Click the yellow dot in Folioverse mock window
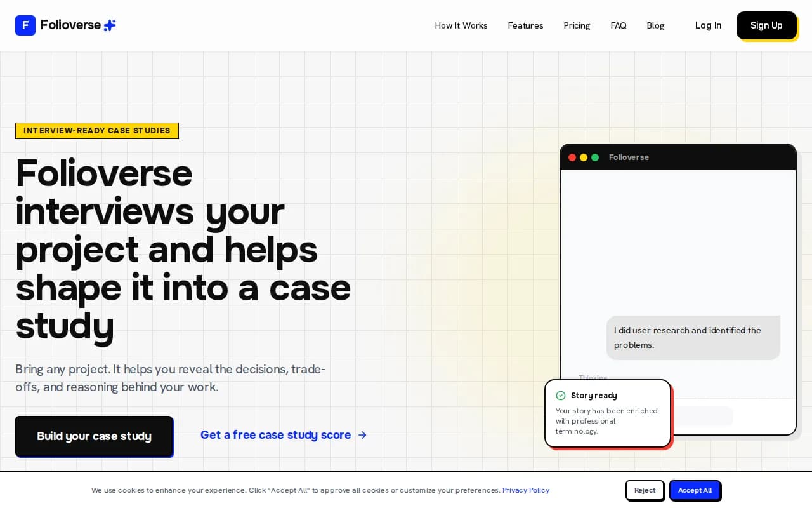The image size is (812, 508). [x=584, y=157]
